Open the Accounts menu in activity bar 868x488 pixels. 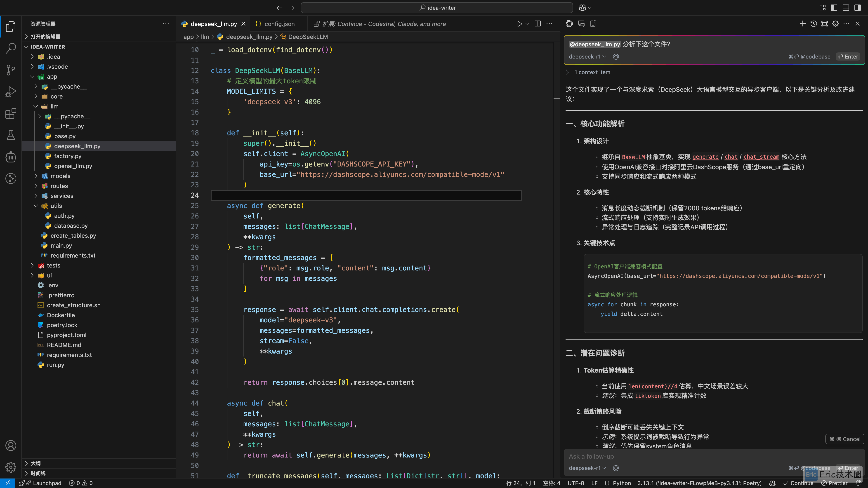coord(11,446)
